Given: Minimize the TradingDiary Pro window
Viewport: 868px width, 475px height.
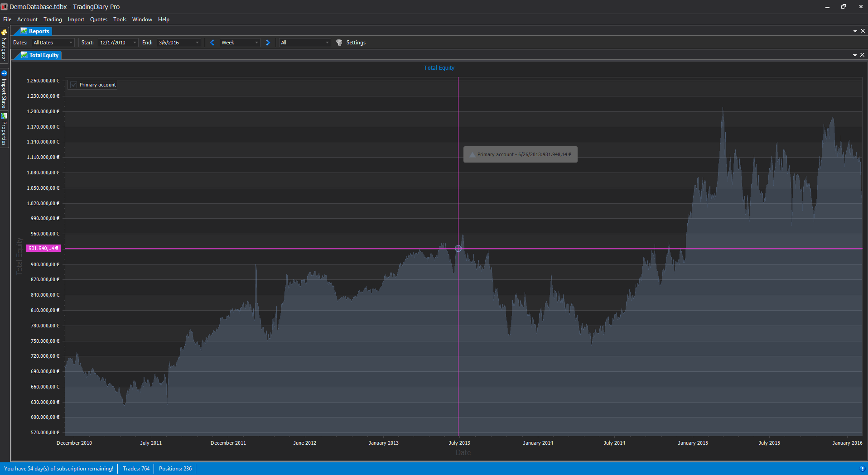Looking at the screenshot, I should (827, 7).
